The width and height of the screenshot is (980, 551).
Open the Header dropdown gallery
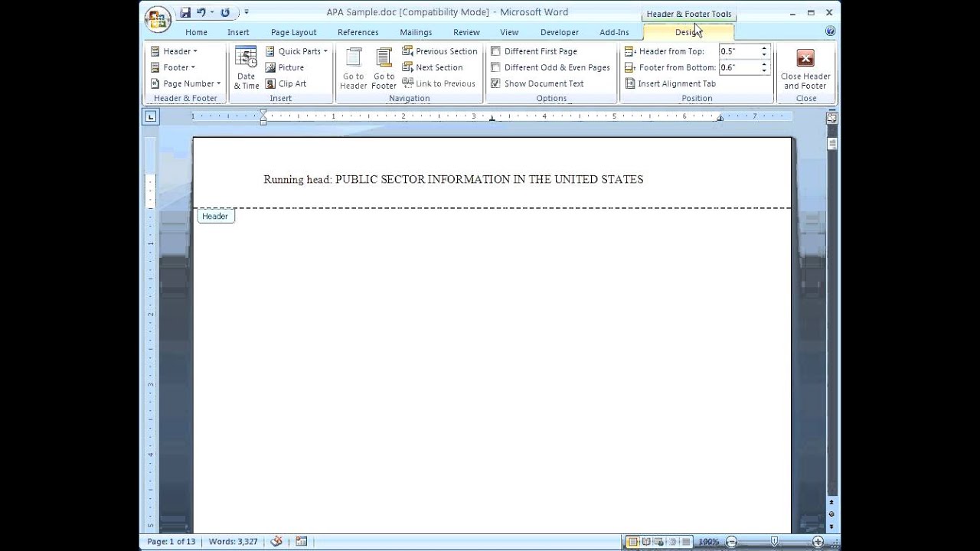pos(174,51)
